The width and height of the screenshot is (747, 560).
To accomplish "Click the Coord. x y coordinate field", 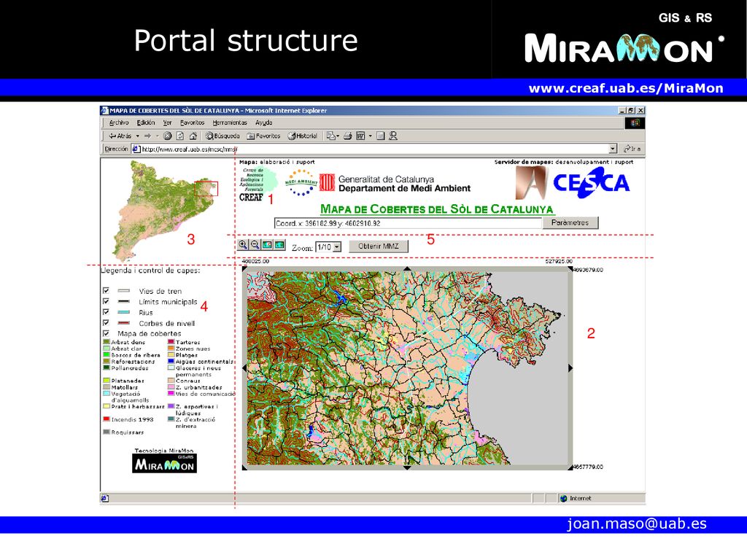I will (x=409, y=223).
